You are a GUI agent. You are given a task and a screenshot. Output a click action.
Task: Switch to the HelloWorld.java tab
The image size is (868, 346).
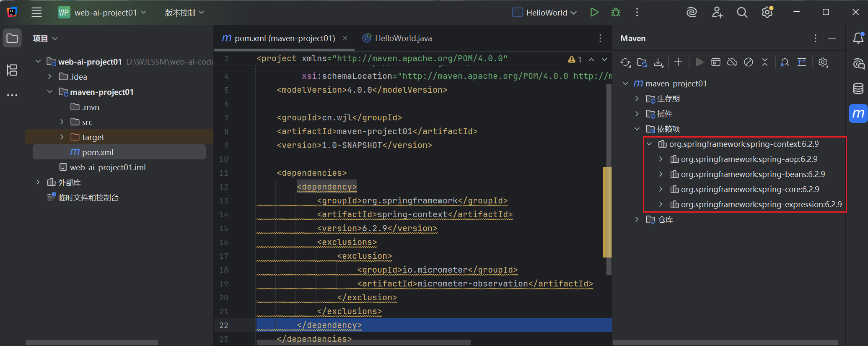pyautogui.click(x=397, y=39)
